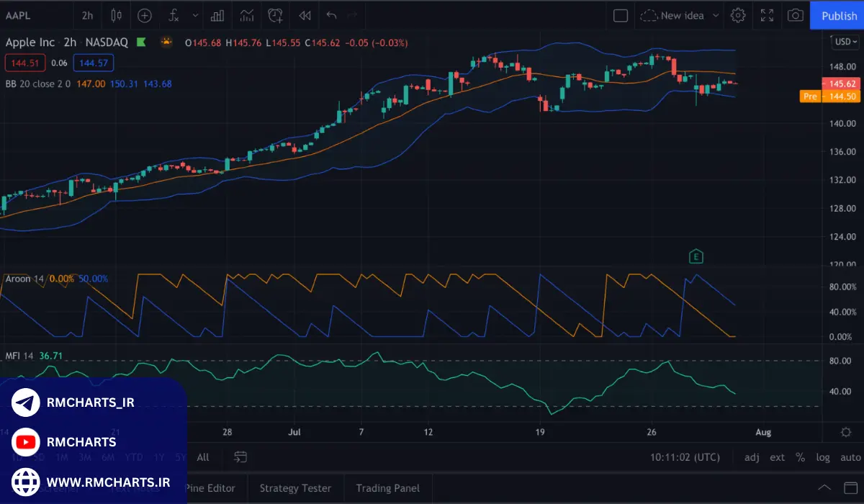Switch to the Strategy Tester tab
Image resolution: width=864 pixels, height=504 pixels.
[x=295, y=488]
